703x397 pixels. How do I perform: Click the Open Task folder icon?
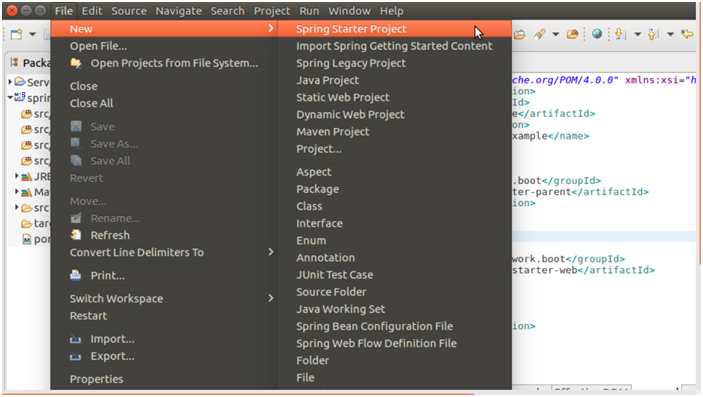click(573, 34)
